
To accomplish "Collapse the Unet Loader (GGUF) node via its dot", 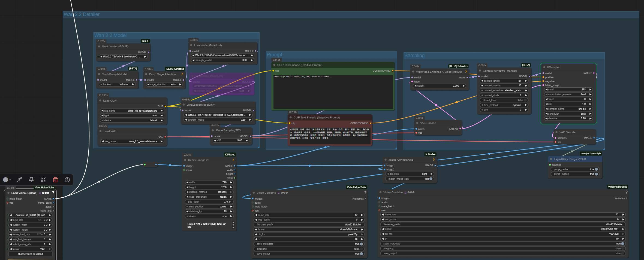I will pos(99,47).
